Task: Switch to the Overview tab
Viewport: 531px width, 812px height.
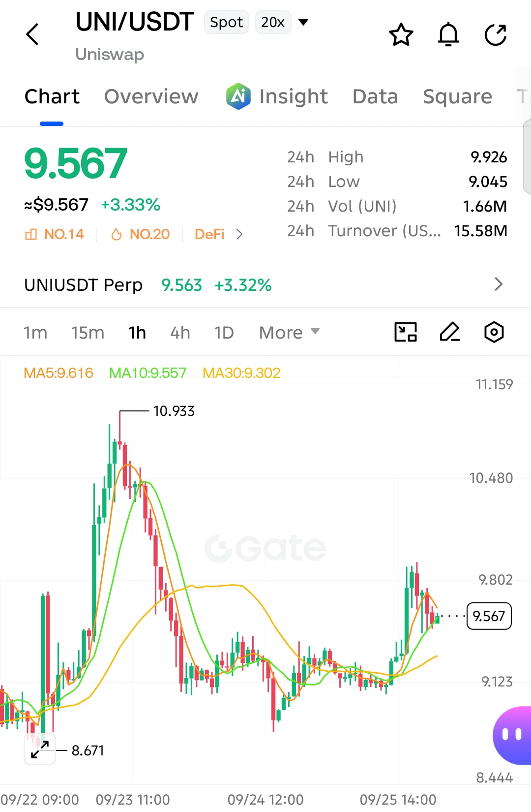Action: coord(151,96)
